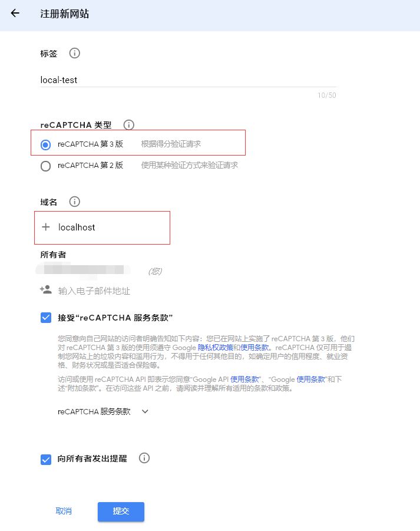The image size is (420, 531).
Task: Open info icon beside reCAPTCHA 类型
Action: tap(128, 124)
